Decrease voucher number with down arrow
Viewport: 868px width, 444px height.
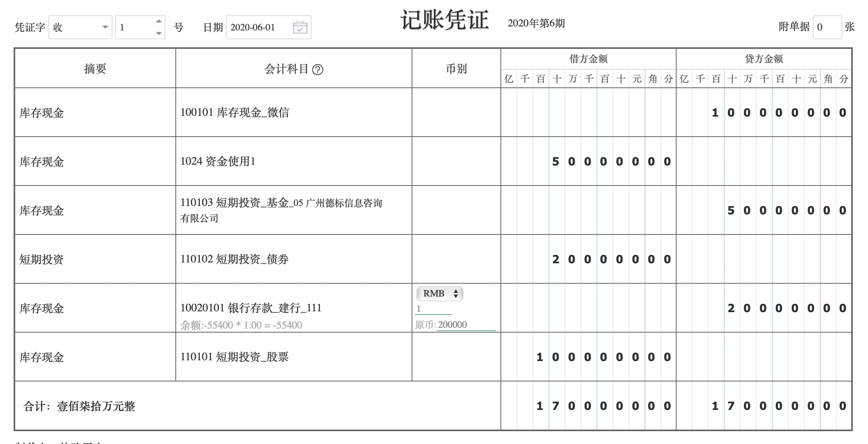click(x=159, y=33)
